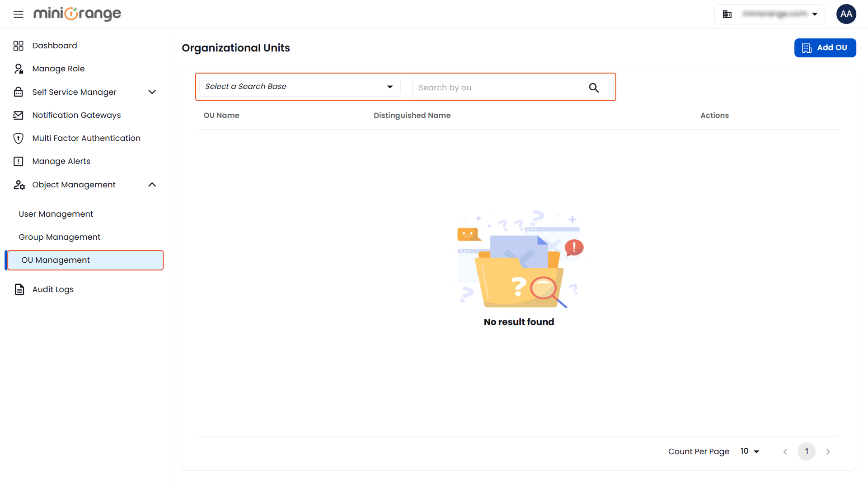Open the AA user avatar

(846, 14)
